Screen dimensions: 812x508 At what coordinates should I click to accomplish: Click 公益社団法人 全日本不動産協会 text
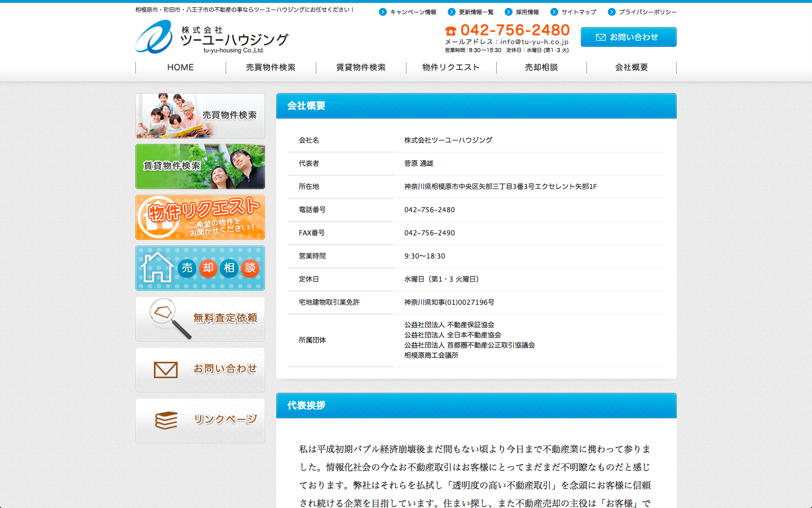pos(453,335)
